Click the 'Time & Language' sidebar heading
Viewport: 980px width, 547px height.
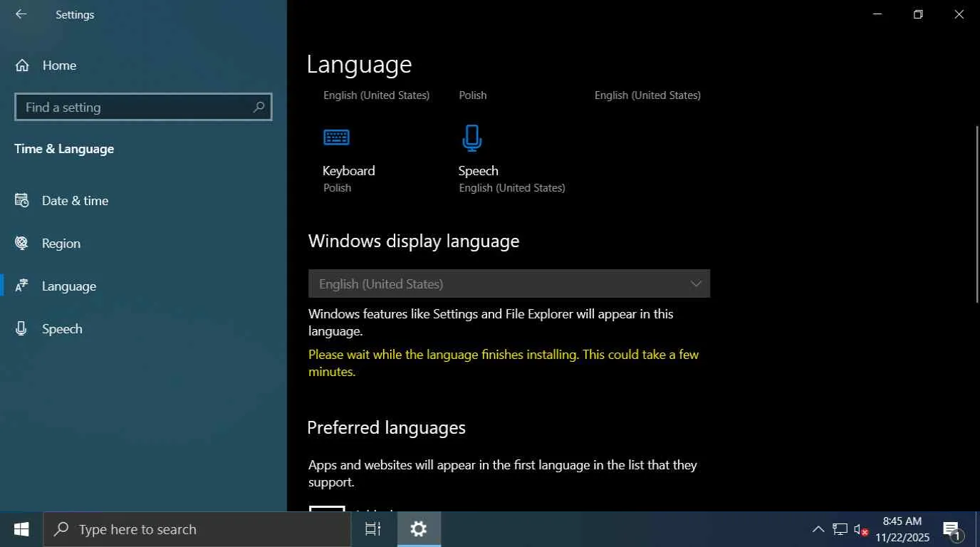pos(64,149)
